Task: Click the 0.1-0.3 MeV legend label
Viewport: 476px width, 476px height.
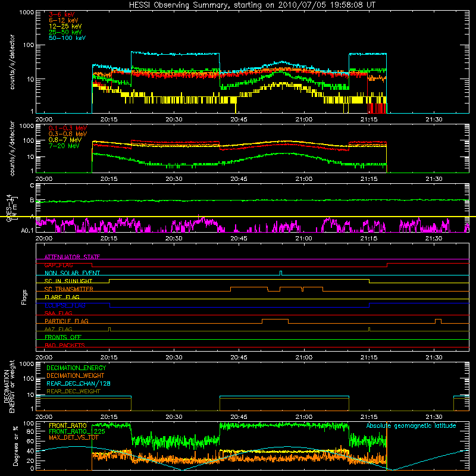Action: click(68, 128)
